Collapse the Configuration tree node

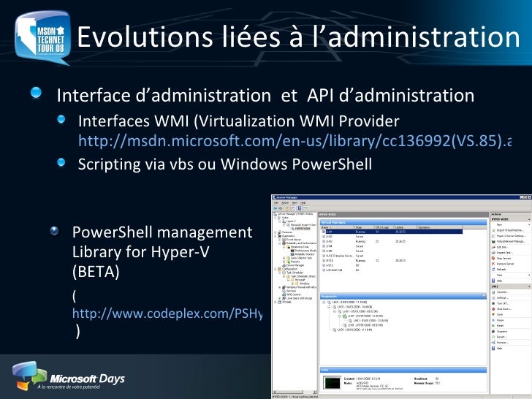click(x=275, y=269)
